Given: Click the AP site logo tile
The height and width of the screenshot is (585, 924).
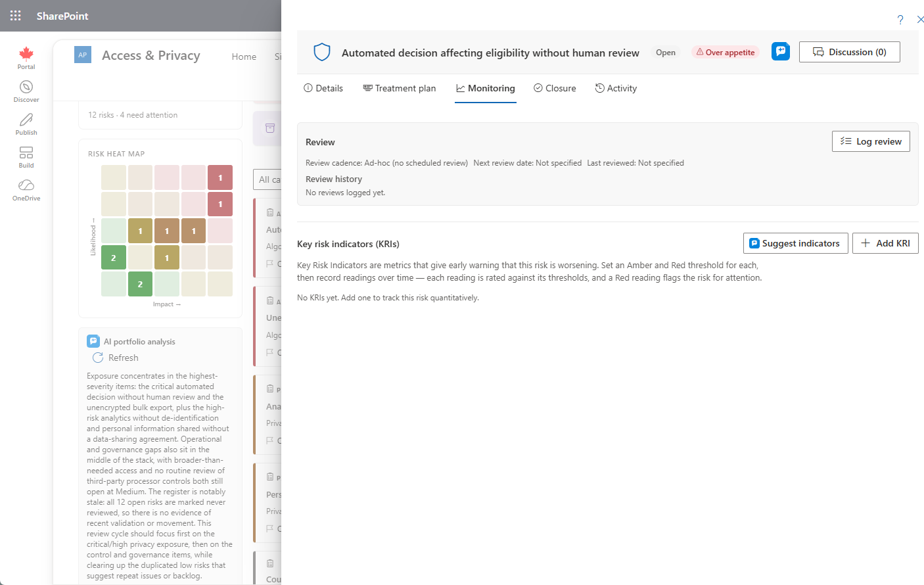Looking at the screenshot, I should pos(83,55).
